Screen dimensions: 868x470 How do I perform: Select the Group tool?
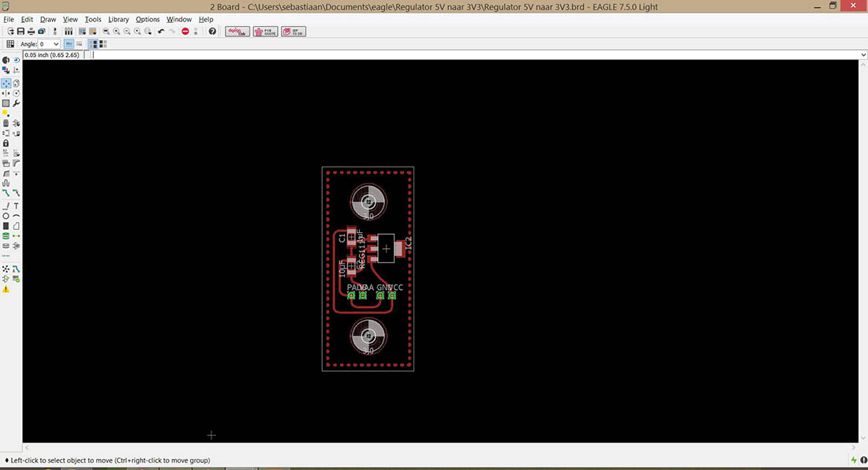[x=6, y=103]
